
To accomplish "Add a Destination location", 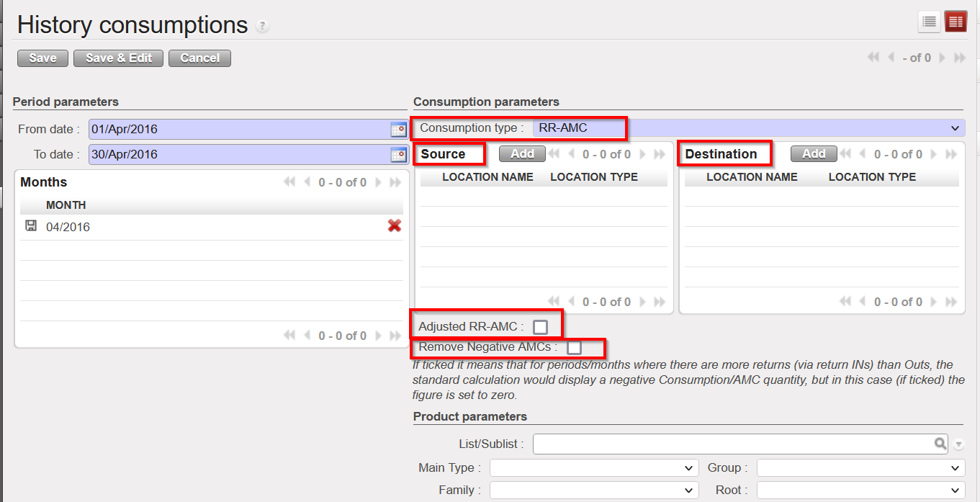I will (813, 154).
